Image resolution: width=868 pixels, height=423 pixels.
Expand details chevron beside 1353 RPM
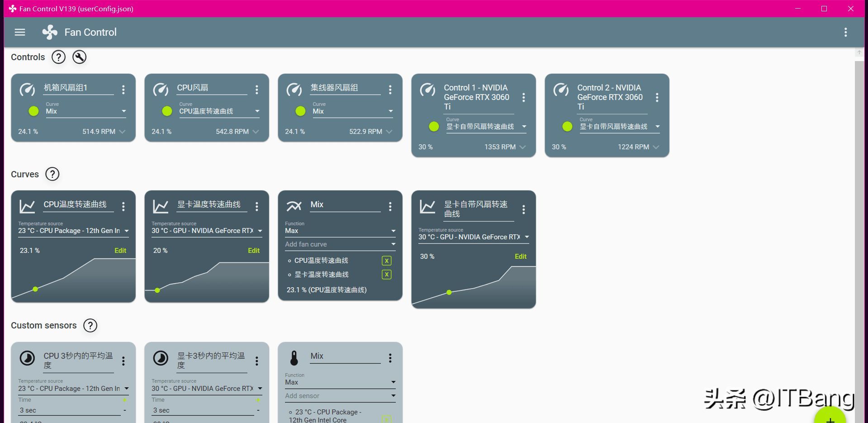pos(522,147)
